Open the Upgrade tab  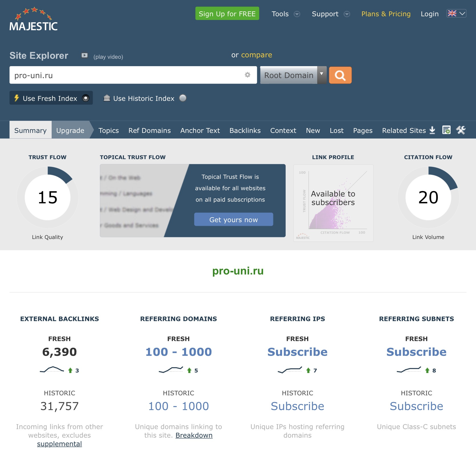point(70,130)
